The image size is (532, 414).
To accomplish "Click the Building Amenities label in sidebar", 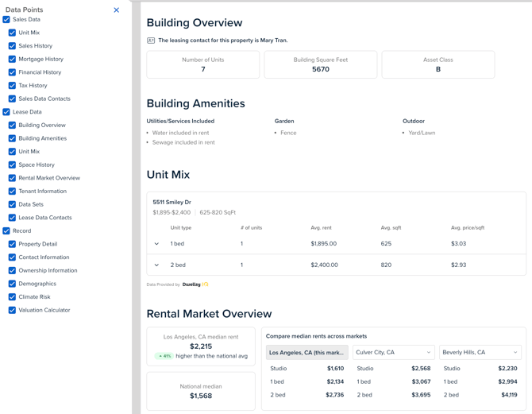I will click(43, 138).
